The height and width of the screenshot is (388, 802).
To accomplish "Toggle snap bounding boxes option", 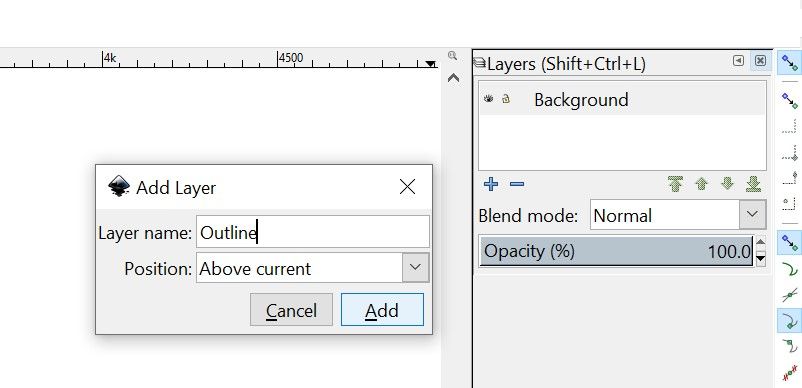I will 790,100.
